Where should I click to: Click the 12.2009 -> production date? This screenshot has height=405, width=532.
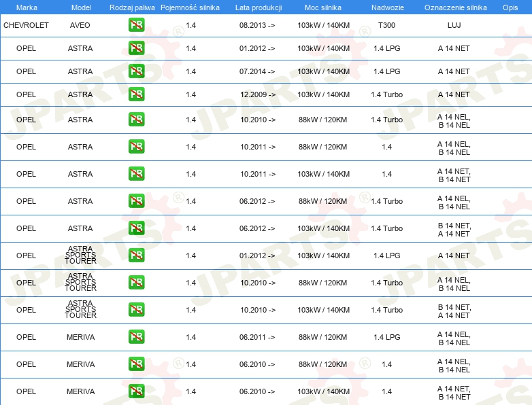click(x=258, y=94)
